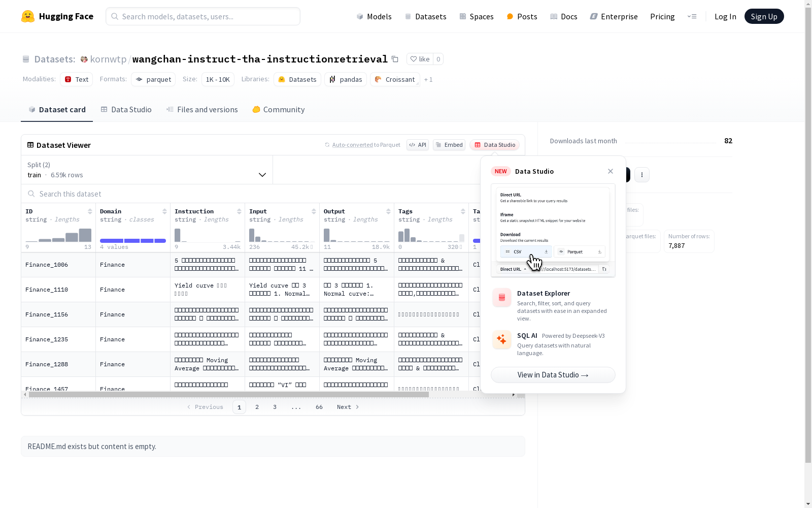Select the Finance_1110 ID cell

pos(58,290)
